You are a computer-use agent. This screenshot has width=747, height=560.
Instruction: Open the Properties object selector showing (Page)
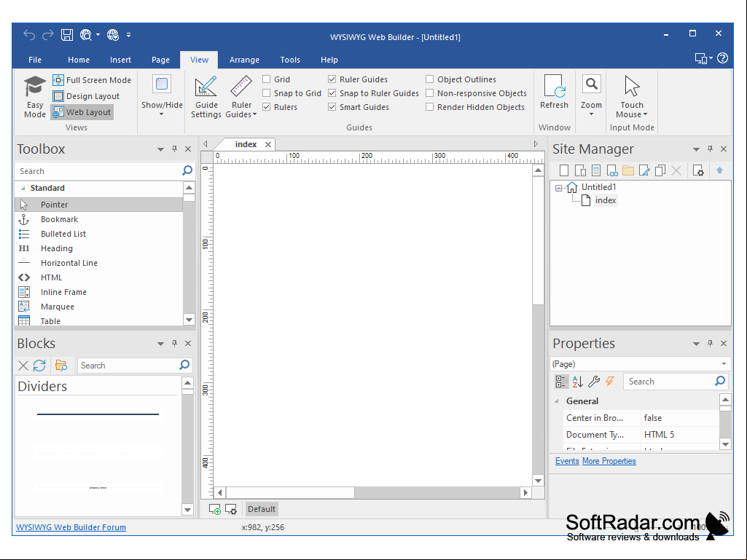[641, 364]
